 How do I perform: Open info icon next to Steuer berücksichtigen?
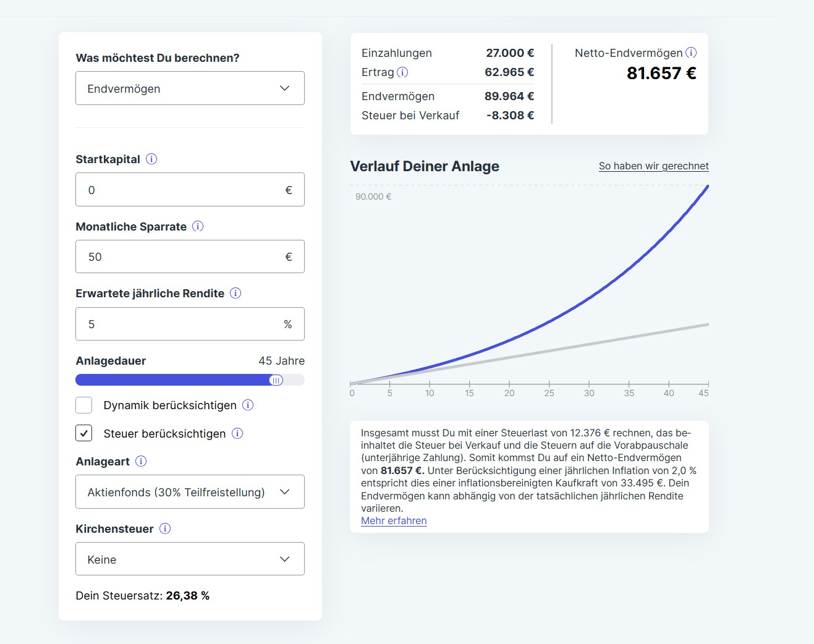coord(237,433)
